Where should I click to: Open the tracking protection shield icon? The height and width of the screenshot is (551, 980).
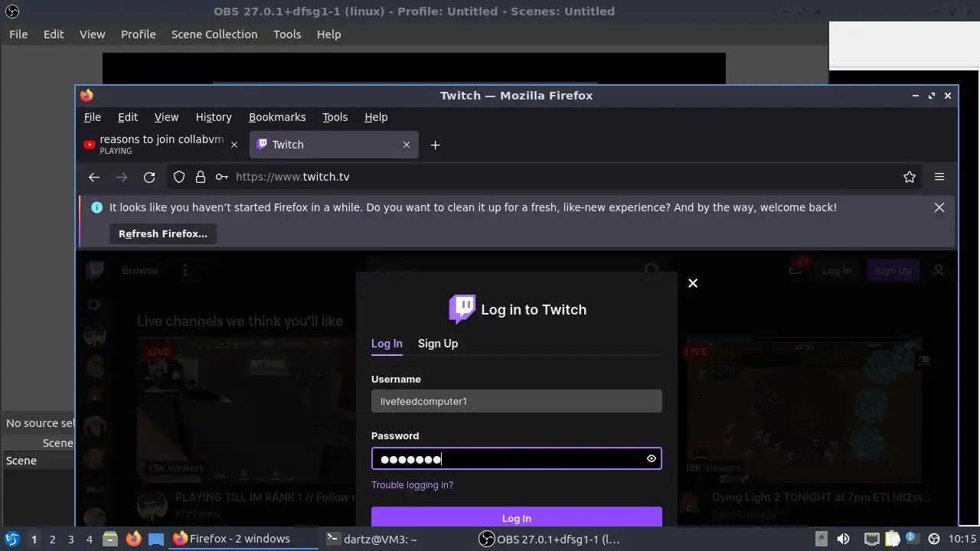click(x=179, y=177)
